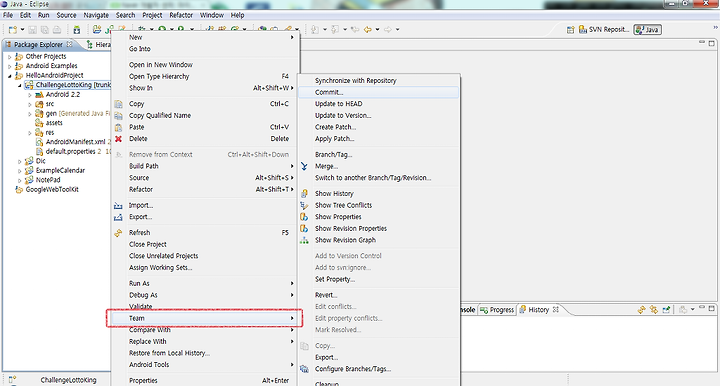Screen dimensions: 720x386
Task: Click the Copy icon in context menu
Action: click(118, 104)
